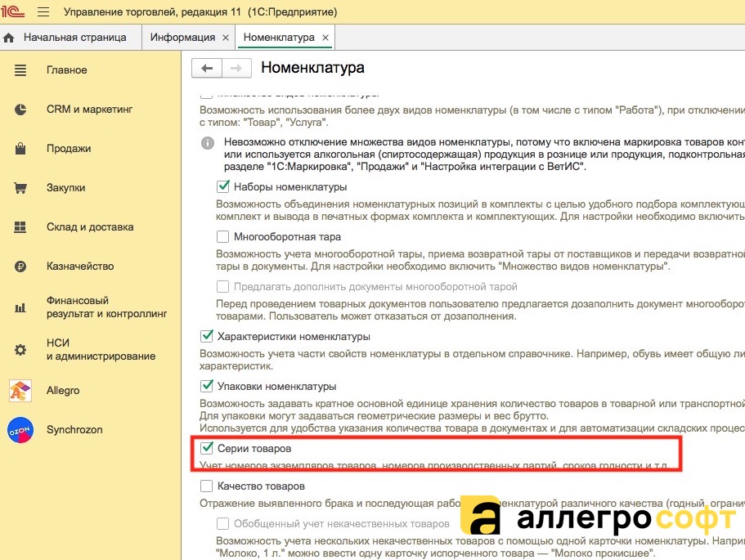Image resolution: width=745 pixels, height=560 pixels.
Task: Switch to the Информация tab
Action: (182, 38)
